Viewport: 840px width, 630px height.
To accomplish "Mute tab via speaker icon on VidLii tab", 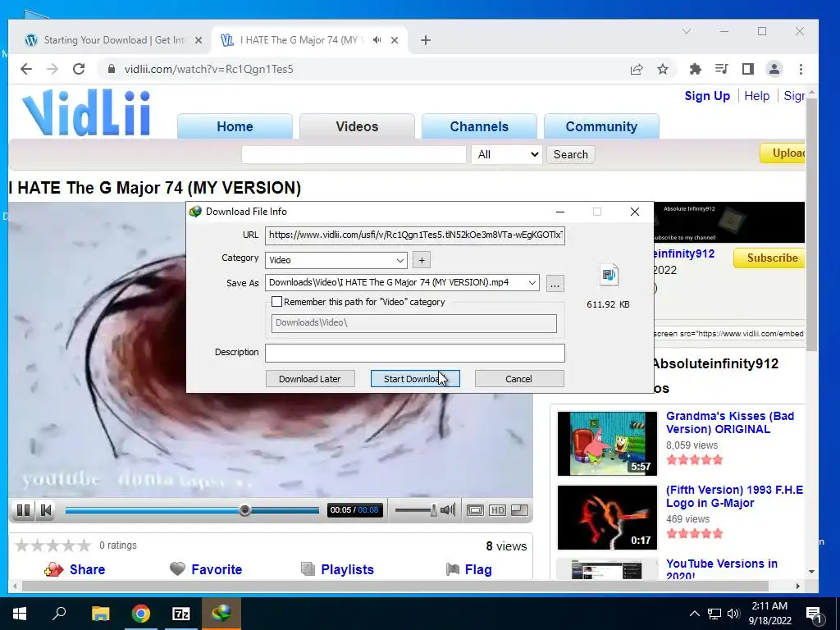I will pos(377,40).
